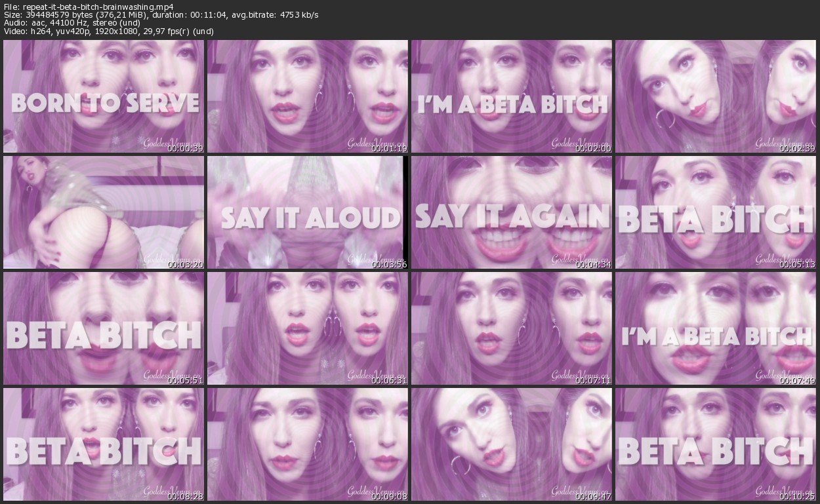The width and height of the screenshot is (820, 504).
Task: Open the frame at 00:01:19
Action: (307, 96)
